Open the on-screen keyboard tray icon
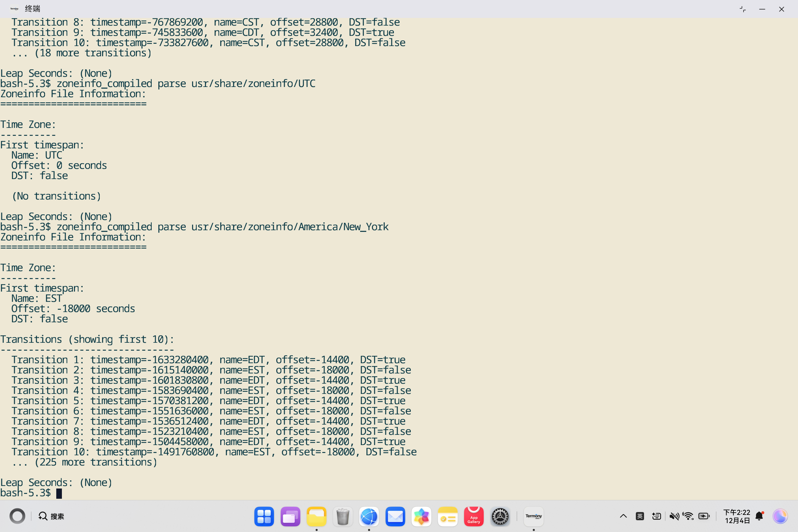The image size is (798, 532). coord(657,516)
